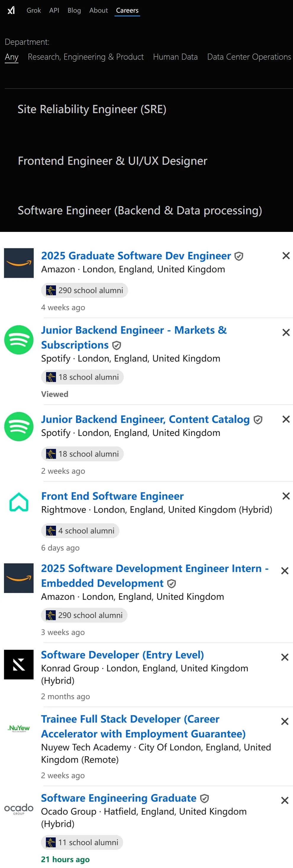Dismiss the Amazon Graduate Software Dev Engineer job

pos(286,256)
